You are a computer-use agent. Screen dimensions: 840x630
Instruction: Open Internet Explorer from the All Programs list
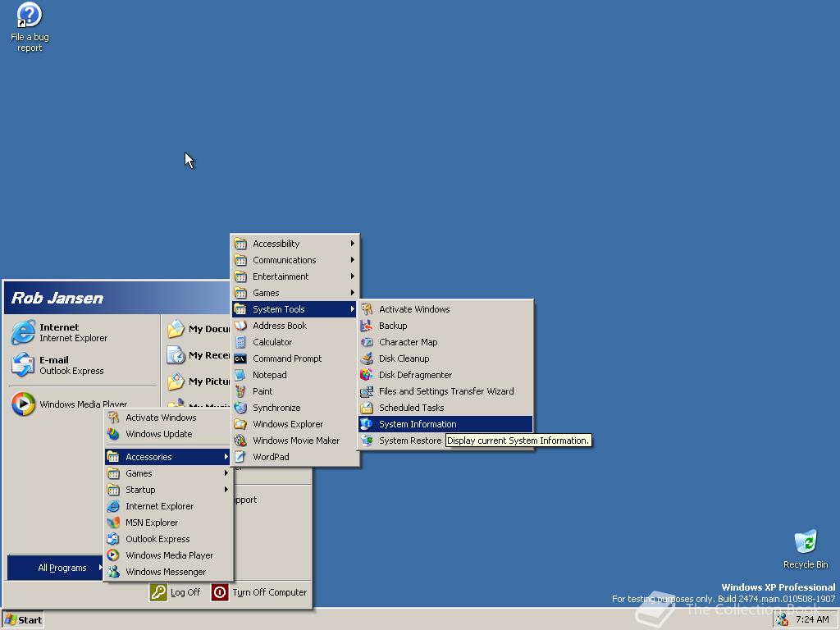[168, 506]
